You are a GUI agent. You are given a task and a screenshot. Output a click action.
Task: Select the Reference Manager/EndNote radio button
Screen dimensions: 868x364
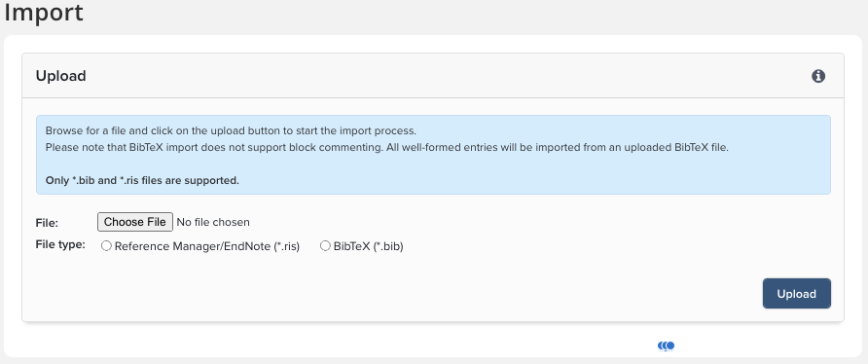(x=106, y=246)
